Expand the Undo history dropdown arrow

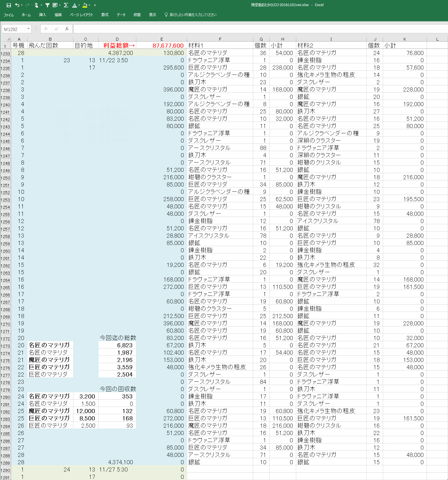pyautogui.click(x=22, y=5)
